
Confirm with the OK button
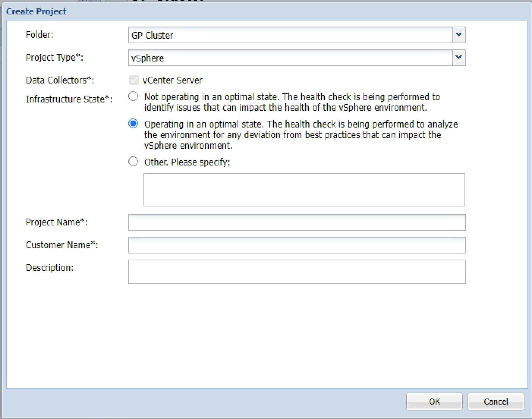(x=434, y=402)
